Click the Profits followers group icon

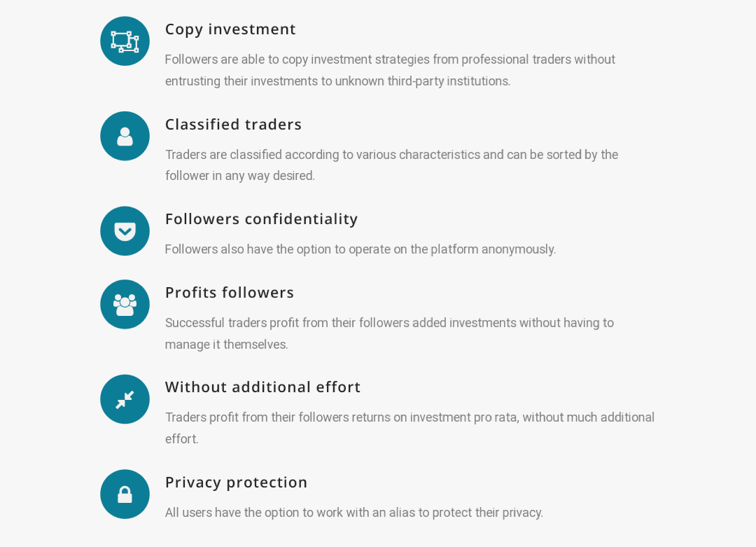125,305
